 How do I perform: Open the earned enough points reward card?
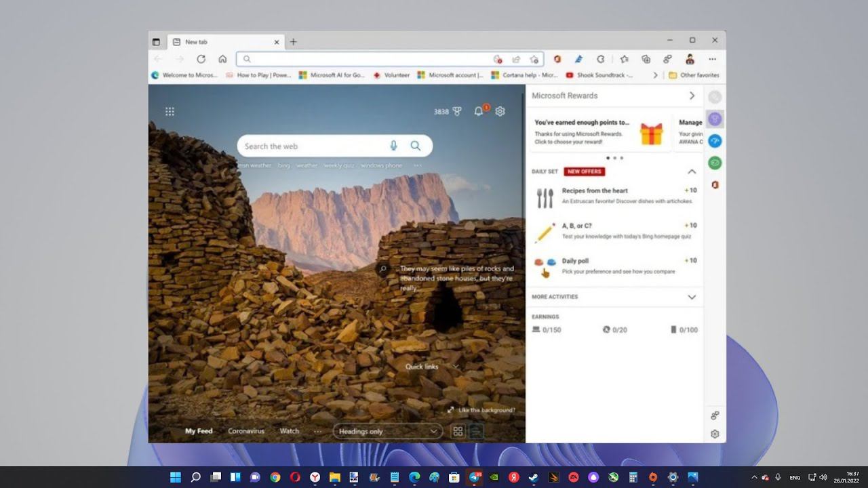[599, 132]
